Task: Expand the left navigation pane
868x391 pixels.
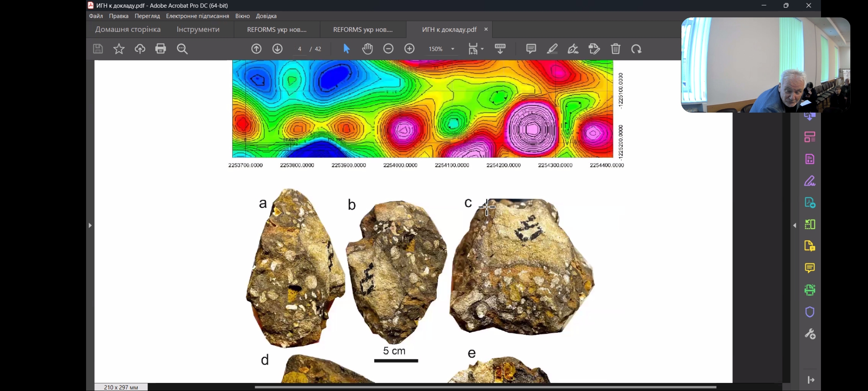Action: [90, 225]
